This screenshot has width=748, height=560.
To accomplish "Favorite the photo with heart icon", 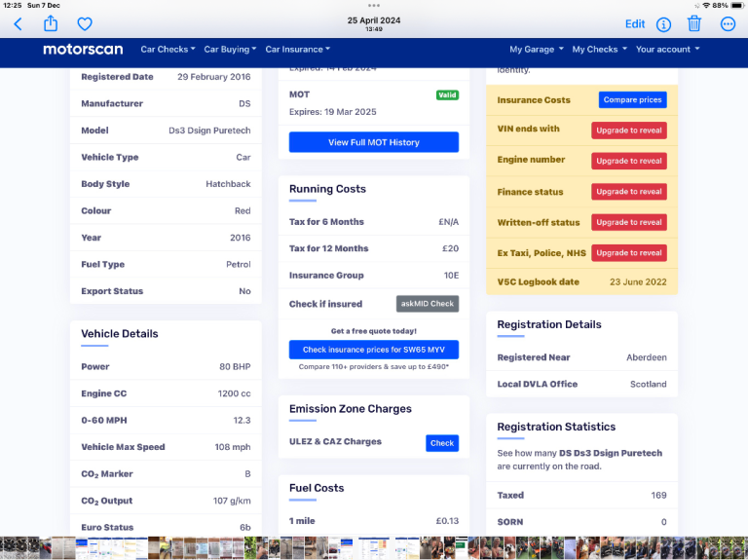I will (x=85, y=24).
